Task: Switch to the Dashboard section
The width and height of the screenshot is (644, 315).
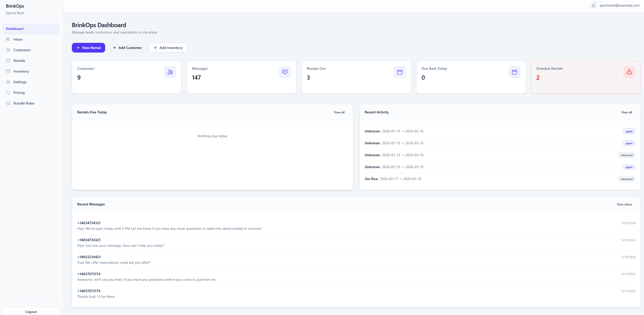Action: pyautogui.click(x=14, y=28)
